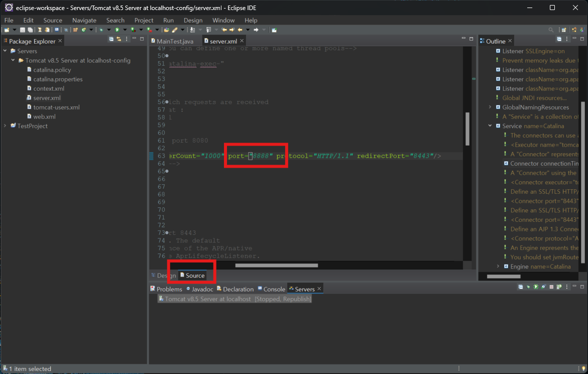Click the Debug bug icon in main toolbar
This screenshot has width=588, height=374.
point(101,30)
